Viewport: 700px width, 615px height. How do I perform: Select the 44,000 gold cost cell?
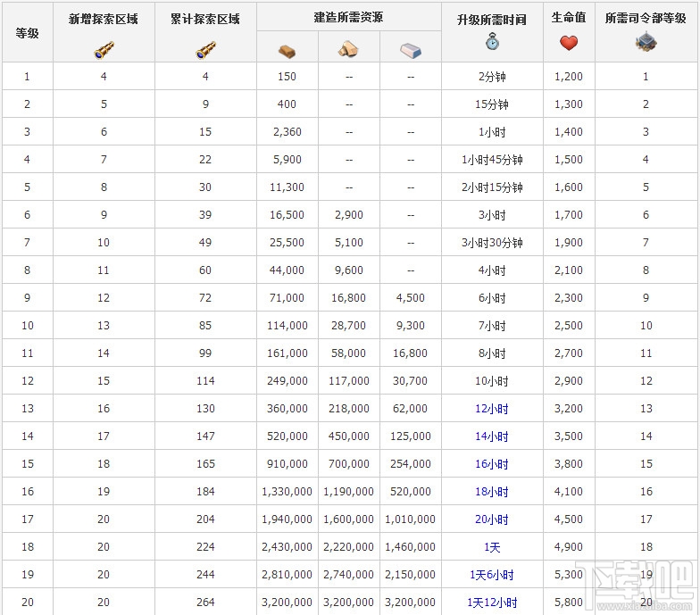[287, 270]
